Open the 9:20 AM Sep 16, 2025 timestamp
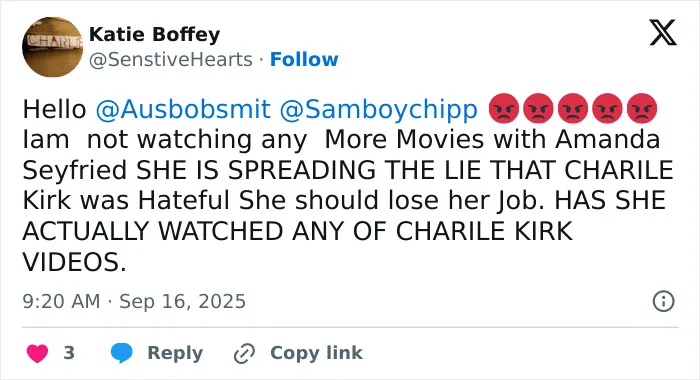Viewport: 700px width, 380px height. pyautogui.click(x=134, y=301)
